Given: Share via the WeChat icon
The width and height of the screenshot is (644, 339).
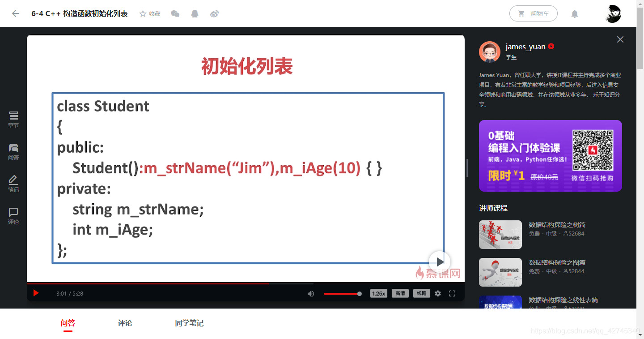Looking at the screenshot, I should pos(175,14).
